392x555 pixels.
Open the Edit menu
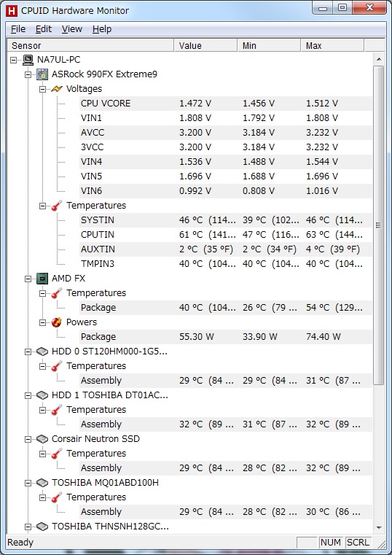(x=44, y=29)
